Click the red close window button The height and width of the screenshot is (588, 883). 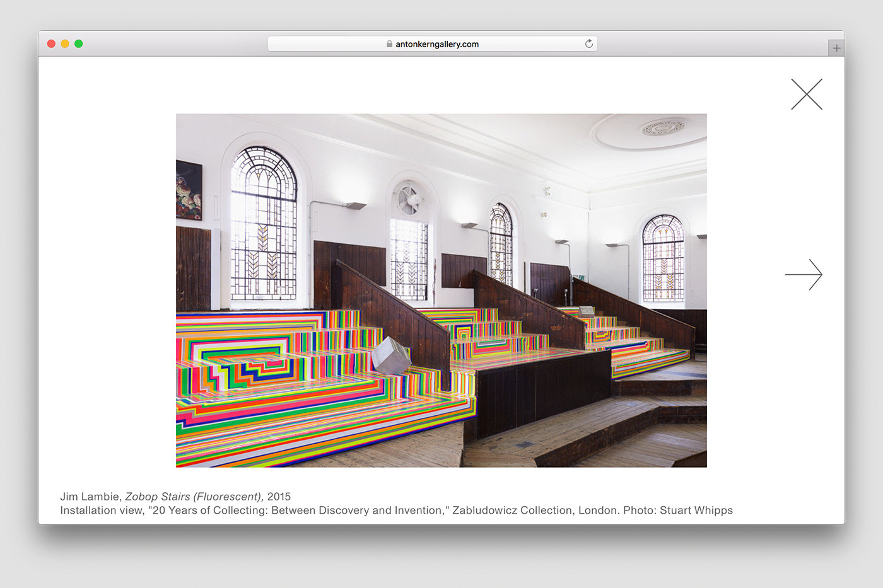click(x=51, y=43)
